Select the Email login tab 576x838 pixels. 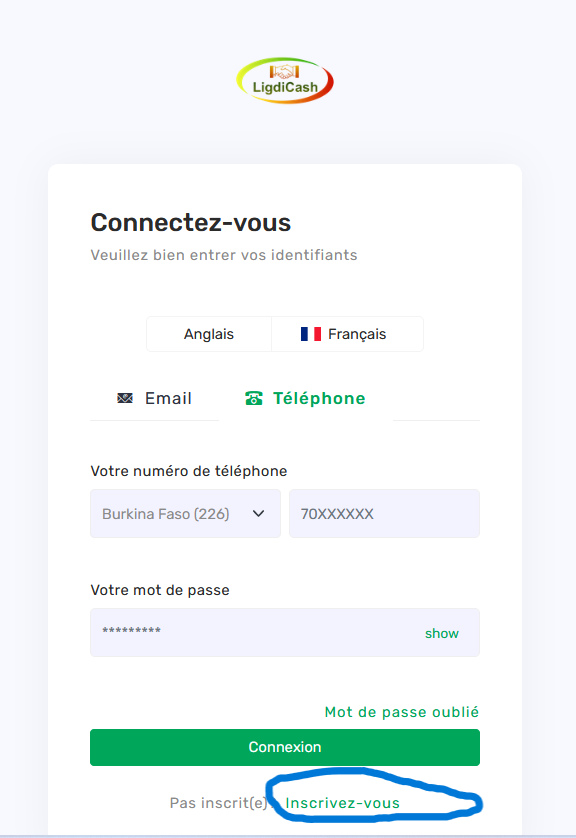point(154,399)
